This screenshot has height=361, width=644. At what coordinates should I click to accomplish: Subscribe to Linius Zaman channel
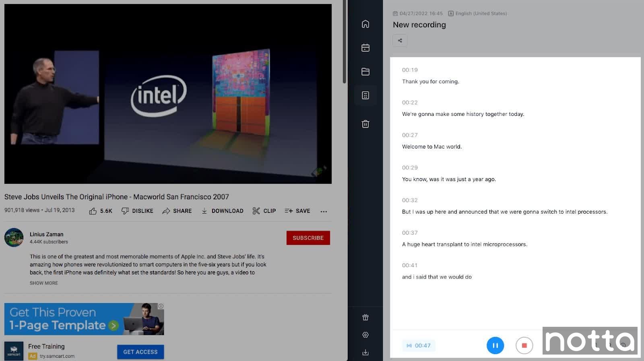[308, 238]
